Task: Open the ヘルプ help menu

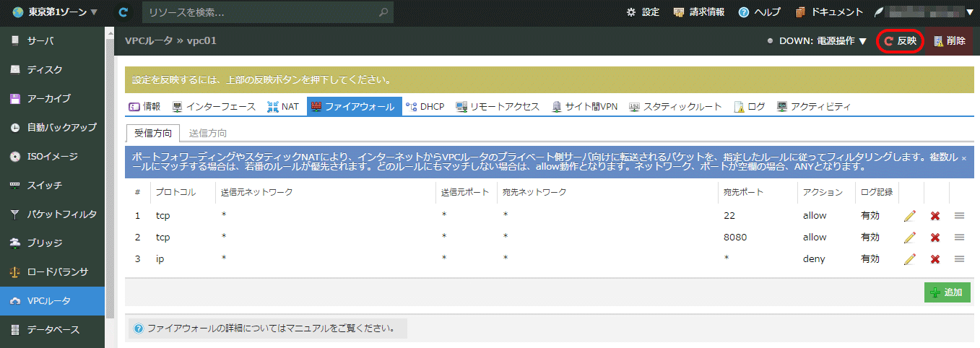Action: [760, 12]
